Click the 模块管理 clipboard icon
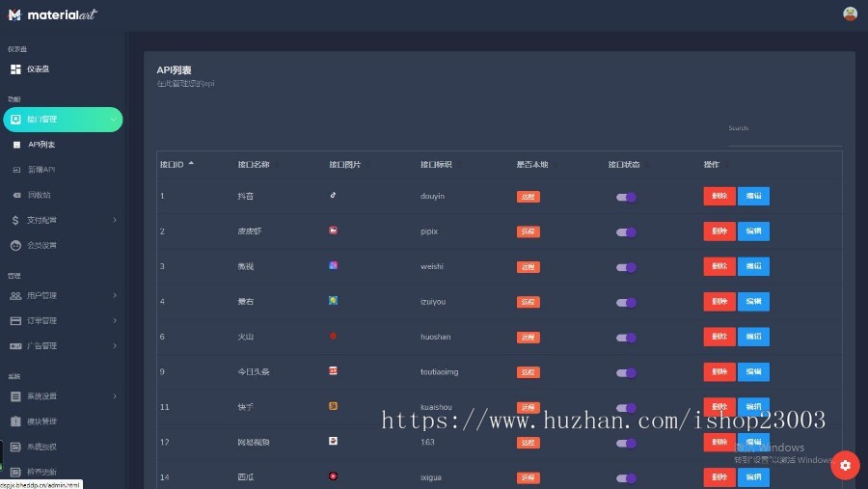Viewport: 868px width, 489px height. click(15, 421)
